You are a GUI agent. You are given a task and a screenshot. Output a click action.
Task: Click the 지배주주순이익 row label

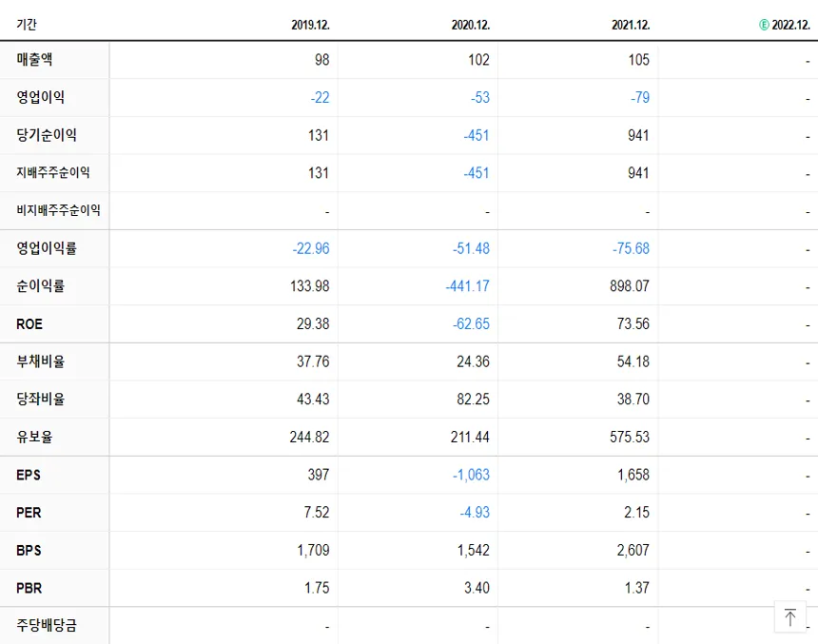(x=53, y=173)
